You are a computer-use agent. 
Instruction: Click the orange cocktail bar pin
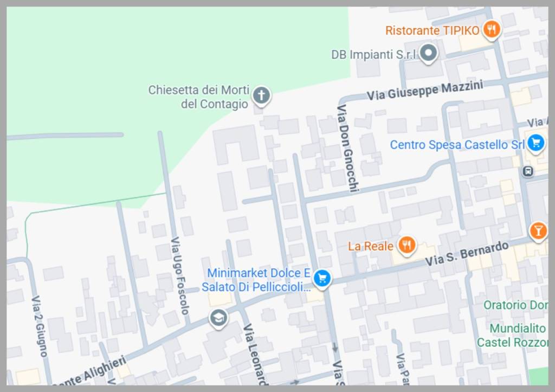[538, 232]
